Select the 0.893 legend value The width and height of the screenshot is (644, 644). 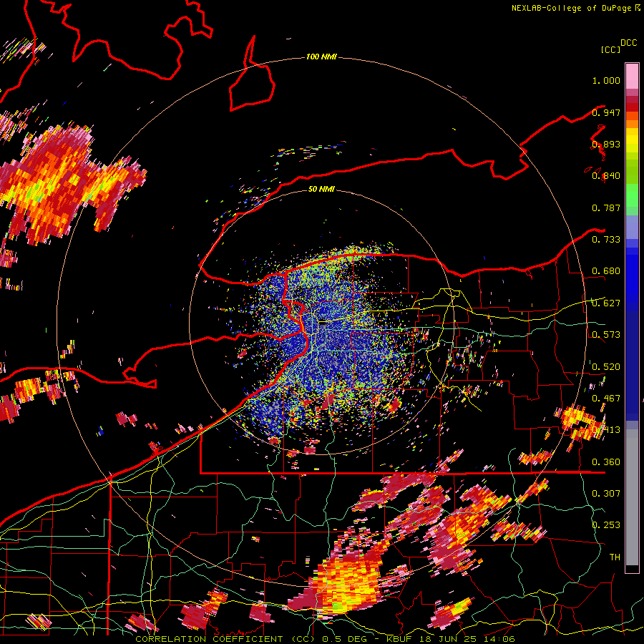[x=606, y=144]
